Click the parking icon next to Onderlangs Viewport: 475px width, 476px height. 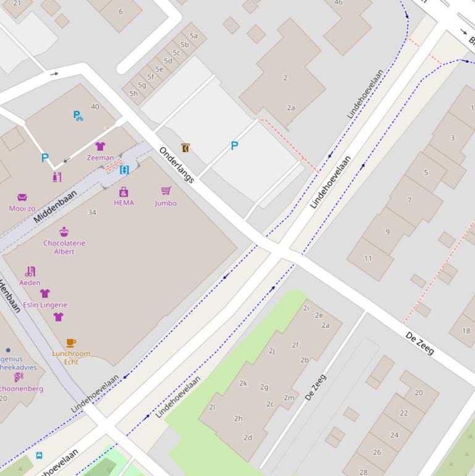[x=234, y=146]
